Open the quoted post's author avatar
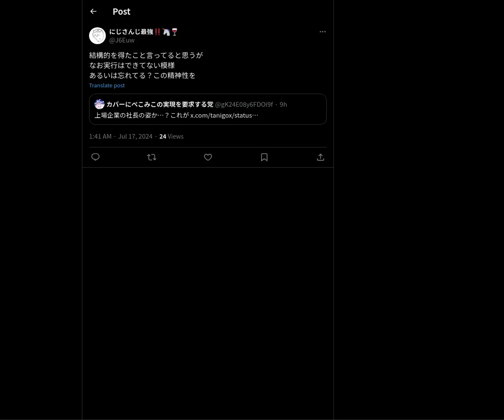 [x=100, y=104]
